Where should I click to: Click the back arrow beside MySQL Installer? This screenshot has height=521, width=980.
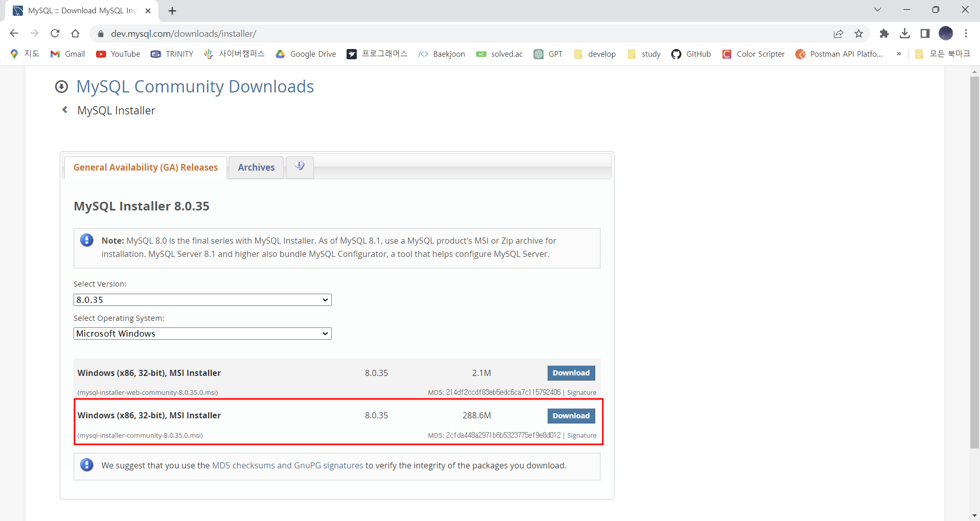coord(65,110)
